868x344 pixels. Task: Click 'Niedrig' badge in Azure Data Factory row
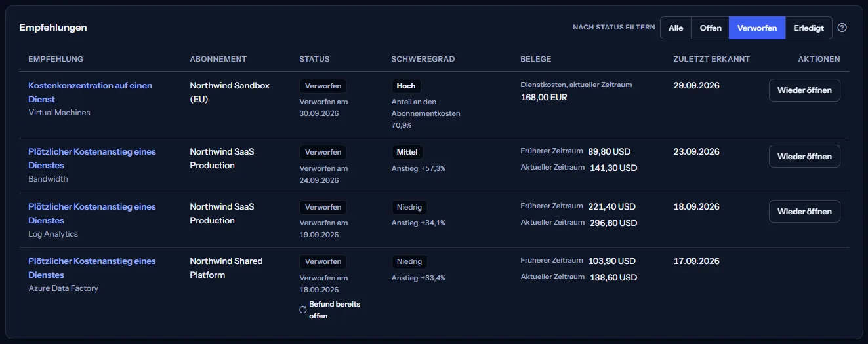tap(409, 261)
